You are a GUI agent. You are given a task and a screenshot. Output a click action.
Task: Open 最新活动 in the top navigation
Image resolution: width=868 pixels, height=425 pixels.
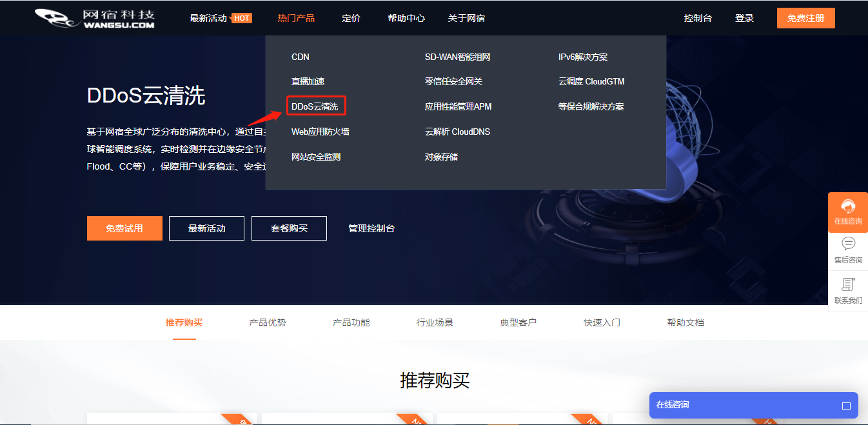pyautogui.click(x=208, y=18)
